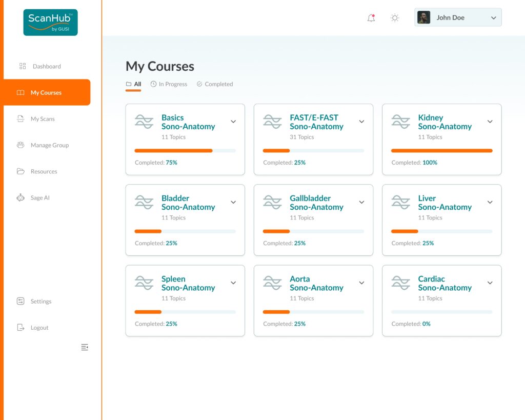Screen dimensions: 525x420
Task: Click the Logout icon in sidebar
Action: click(21, 328)
